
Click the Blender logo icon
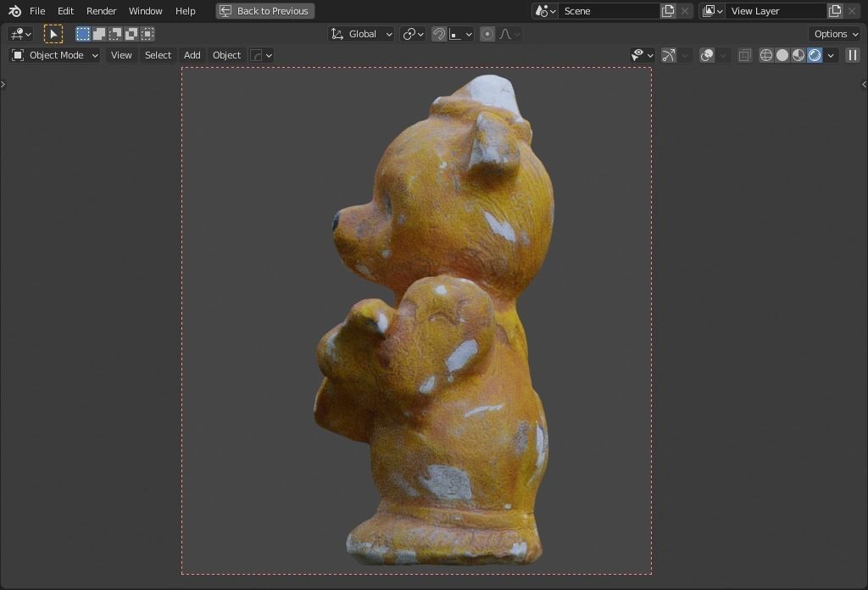(15, 11)
